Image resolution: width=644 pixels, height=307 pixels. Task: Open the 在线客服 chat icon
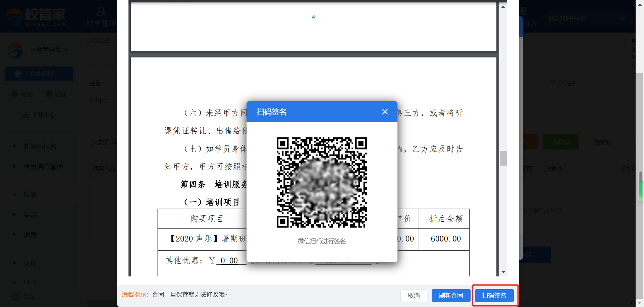coord(18,74)
